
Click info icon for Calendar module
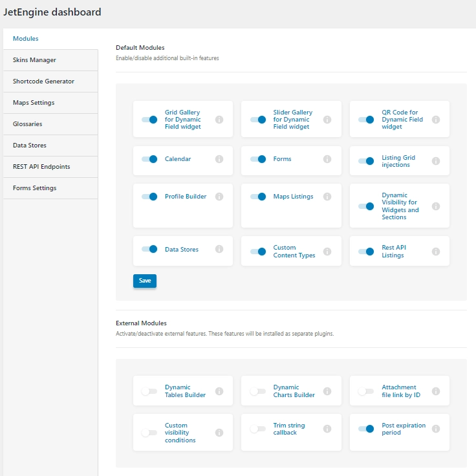[x=219, y=159]
